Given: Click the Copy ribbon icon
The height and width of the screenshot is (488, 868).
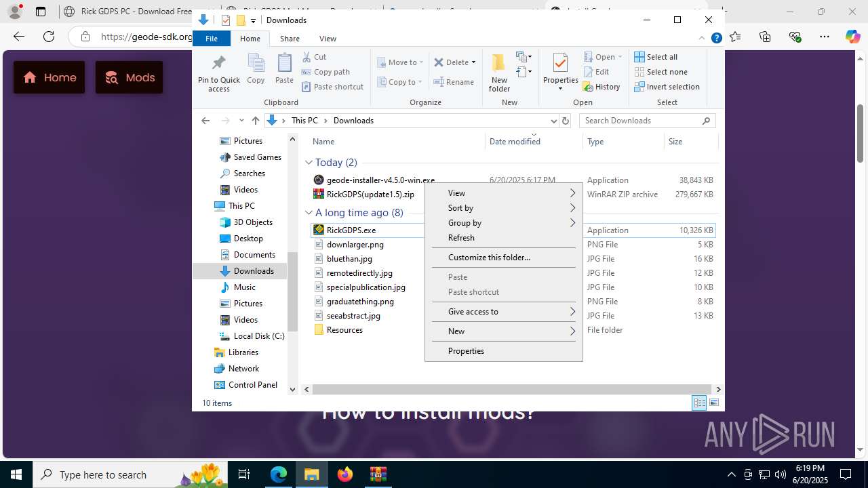Looking at the screenshot, I should click(256, 68).
